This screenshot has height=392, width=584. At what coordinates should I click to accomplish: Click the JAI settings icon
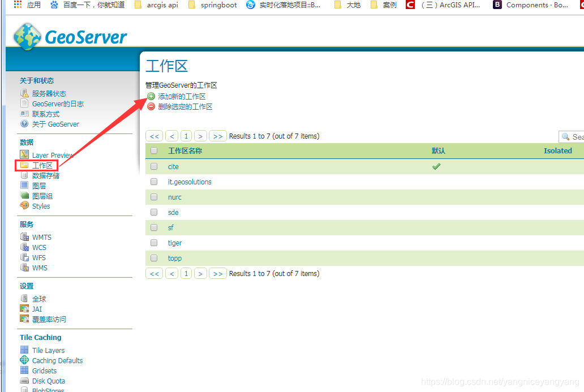click(x=24, y=309)
